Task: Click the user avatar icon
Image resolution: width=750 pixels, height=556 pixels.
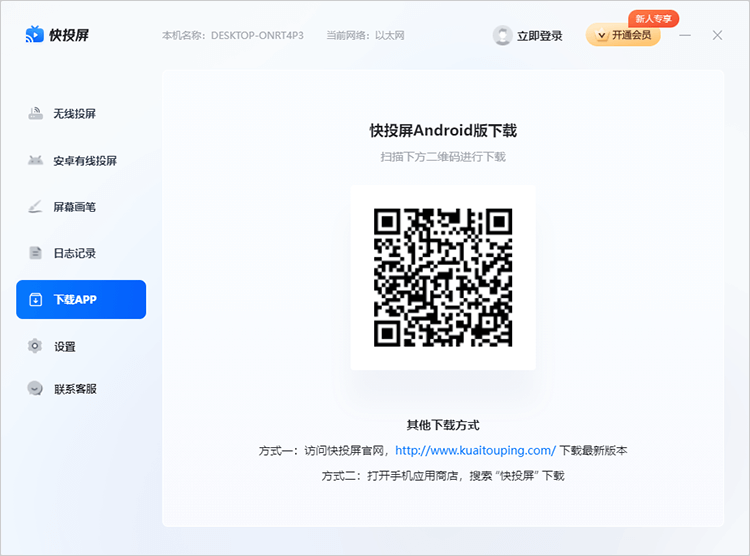Action: click(x=503, y=36)
